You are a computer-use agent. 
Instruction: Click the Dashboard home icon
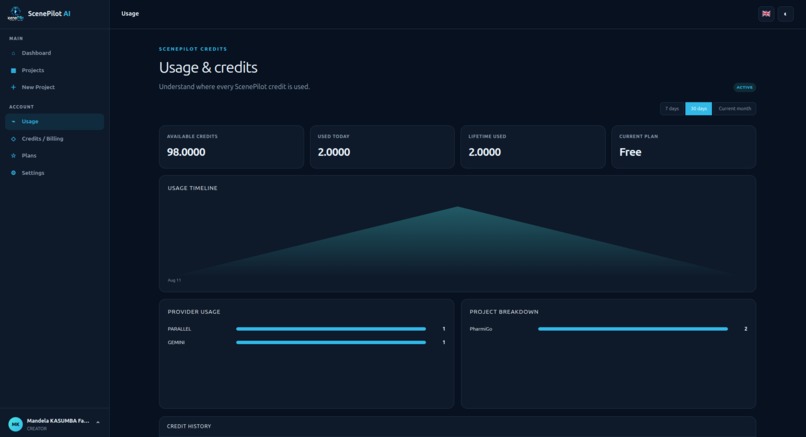click(x=13, y=53)
